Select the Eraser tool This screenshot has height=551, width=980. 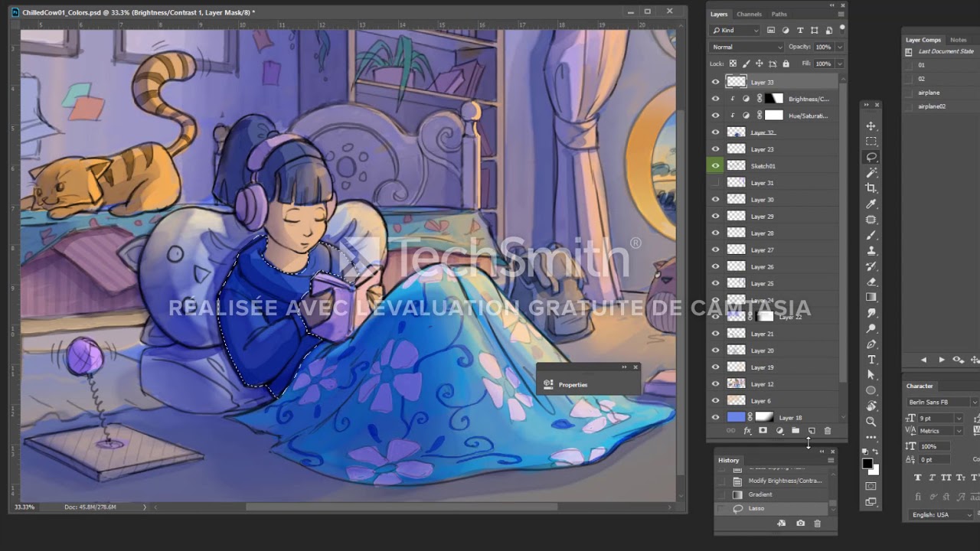pos(871,282)
